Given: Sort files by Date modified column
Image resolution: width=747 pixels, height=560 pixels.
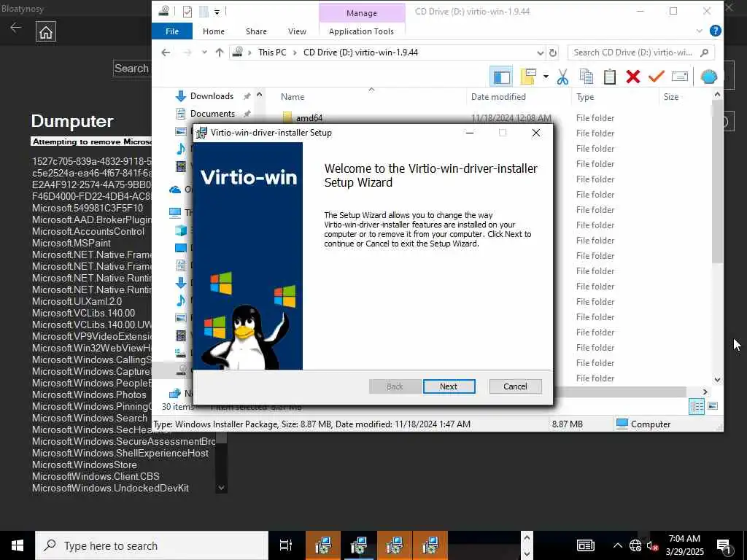Looking at the screenshot, I should coord(498,97).
